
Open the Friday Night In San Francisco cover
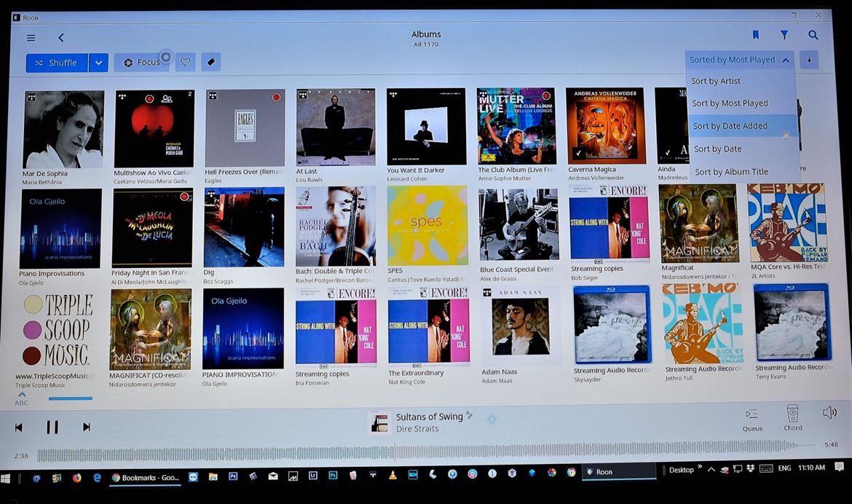pos(152,228)
